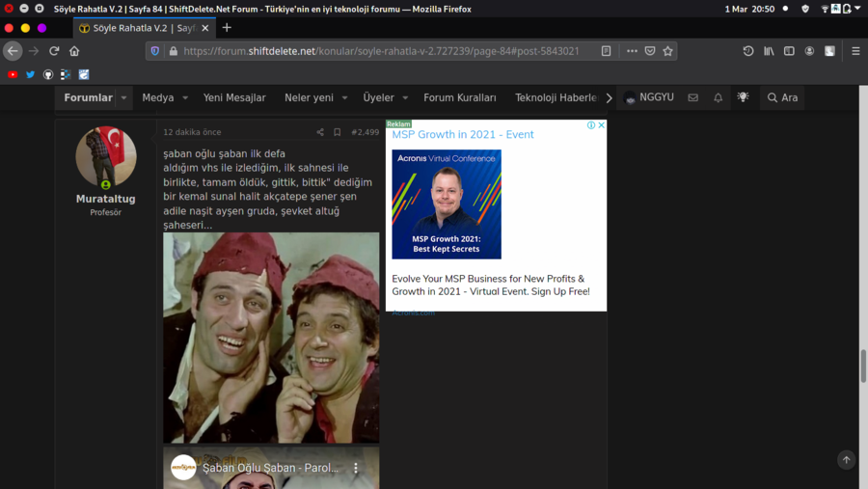This screenshot has height=489, width=868.
Task: Toggle the sidebar icon in Firefox toolbar
Action: (x=789, y=51)
